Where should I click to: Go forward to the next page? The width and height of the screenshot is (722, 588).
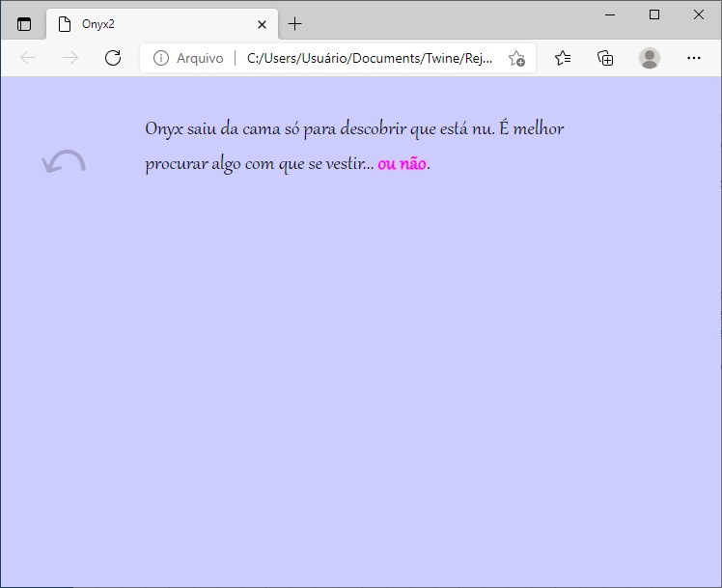(70, 58)
